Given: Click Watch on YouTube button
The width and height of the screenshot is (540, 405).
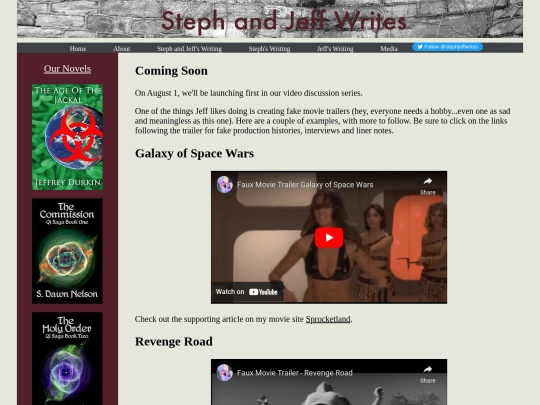Looking at the screenshot, I should (247, 292).
